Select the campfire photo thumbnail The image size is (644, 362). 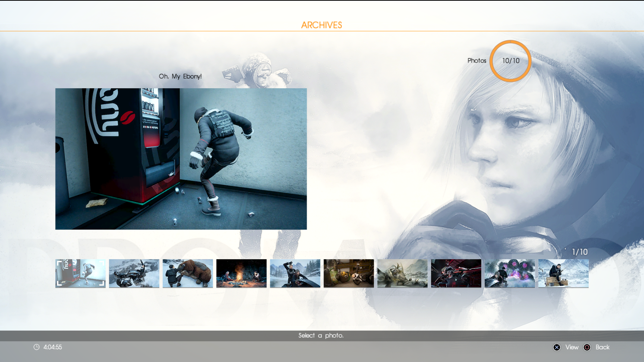point(241,273)
